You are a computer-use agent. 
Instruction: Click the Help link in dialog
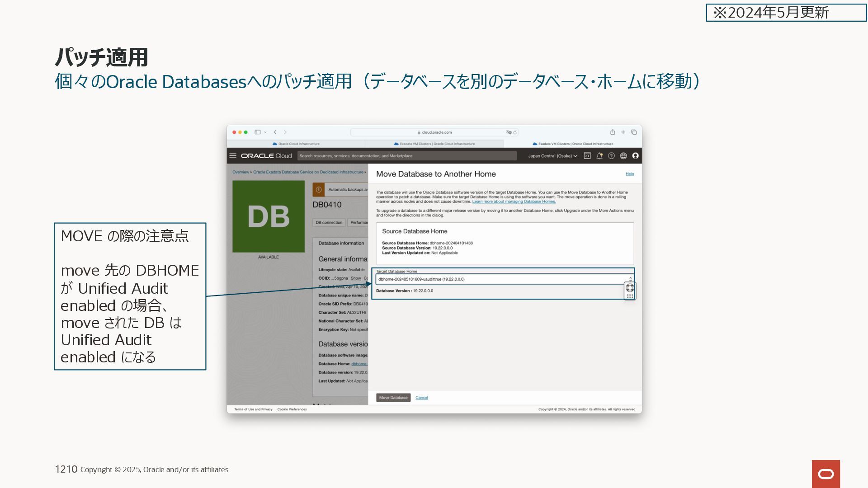coord(629,174)
